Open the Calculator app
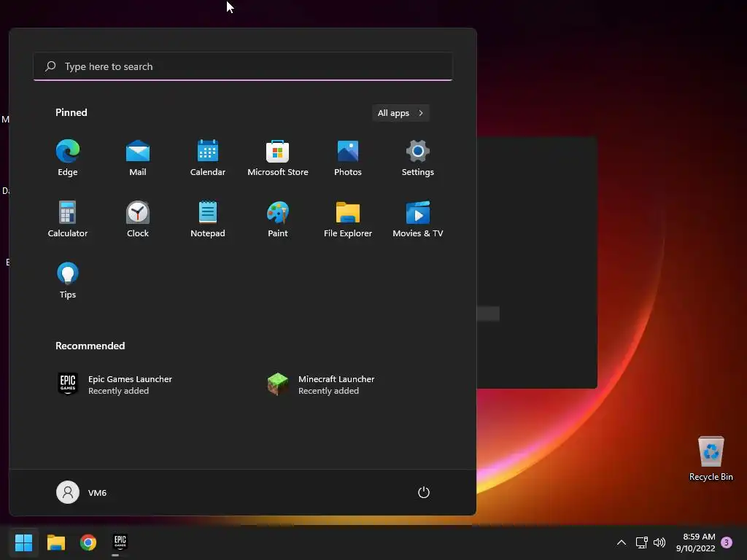747x560 pixels. (x=68, y=219)
